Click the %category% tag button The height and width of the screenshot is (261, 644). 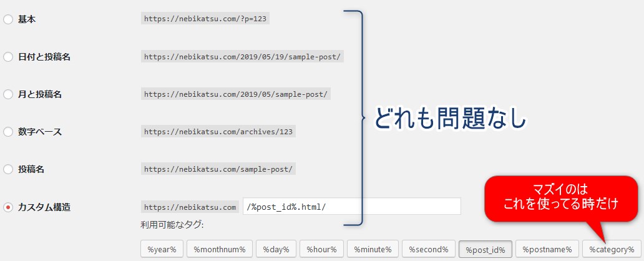(x=612, y=249)
